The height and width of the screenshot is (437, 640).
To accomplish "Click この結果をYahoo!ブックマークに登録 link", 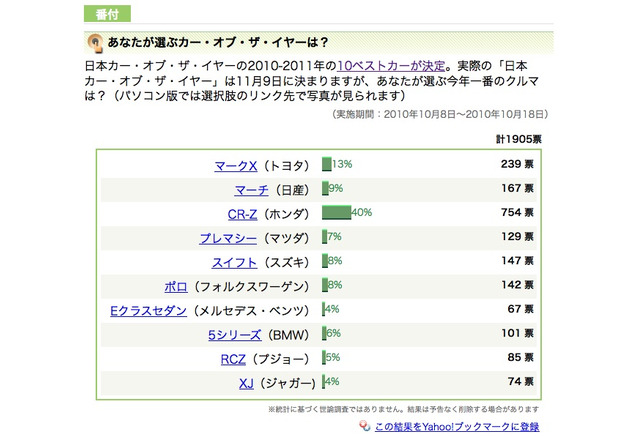I will (457, 427).
